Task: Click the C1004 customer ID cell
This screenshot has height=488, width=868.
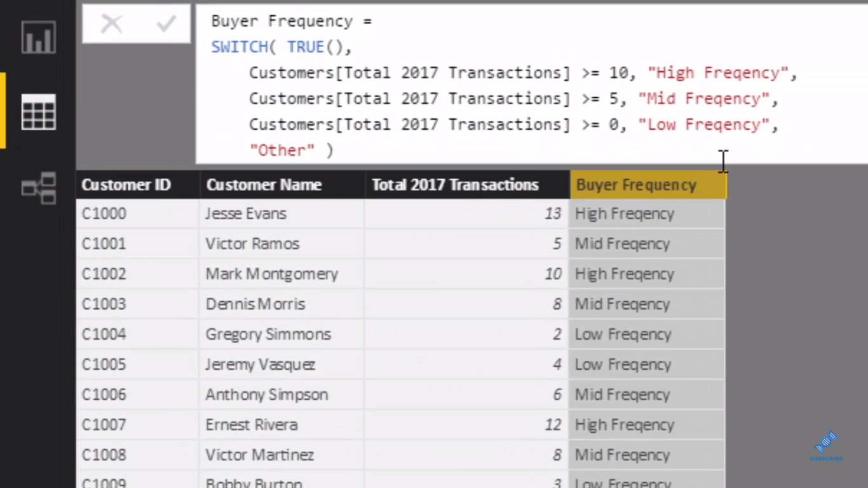Action: tap(138, 334)
